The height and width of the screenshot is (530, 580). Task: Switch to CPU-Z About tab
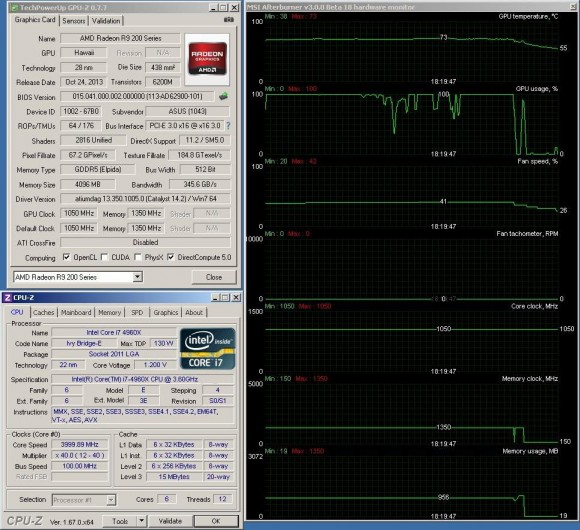point(194,313)
